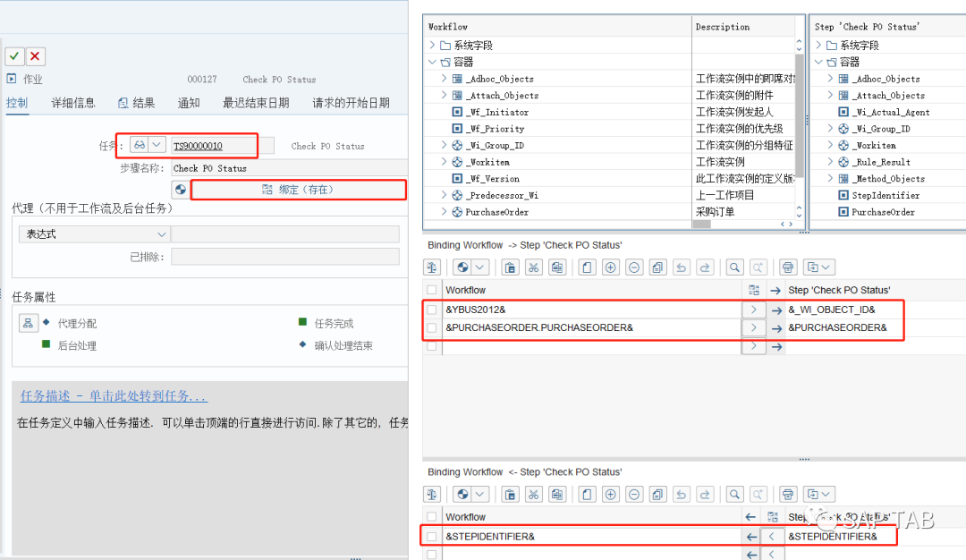Viewport: 966px width, 560px height.
Task: Search magnifier icon in Workflow <- Step toolbar
Action: pos(734,494)
